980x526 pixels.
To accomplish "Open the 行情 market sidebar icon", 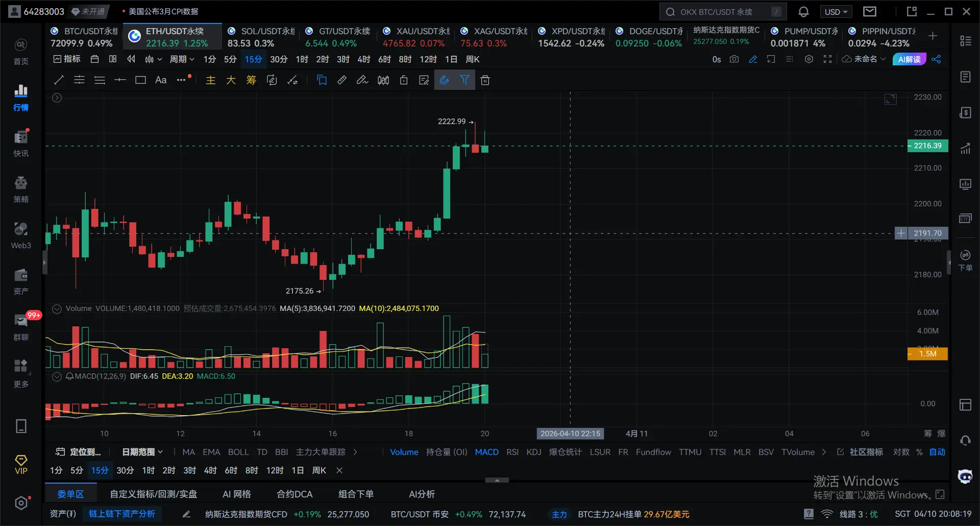I will point(21,97).
